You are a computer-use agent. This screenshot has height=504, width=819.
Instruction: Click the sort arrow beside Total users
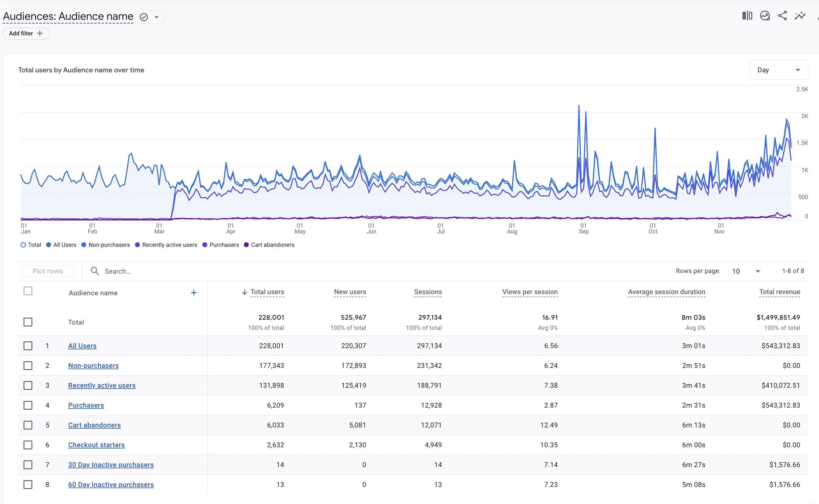[x=244, y=292]
